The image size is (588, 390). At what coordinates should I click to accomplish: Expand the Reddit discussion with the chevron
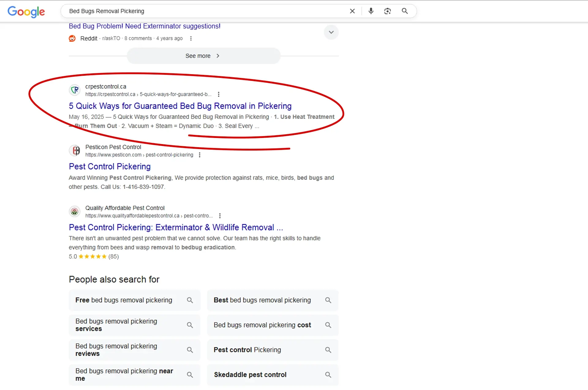coord(331,32)
